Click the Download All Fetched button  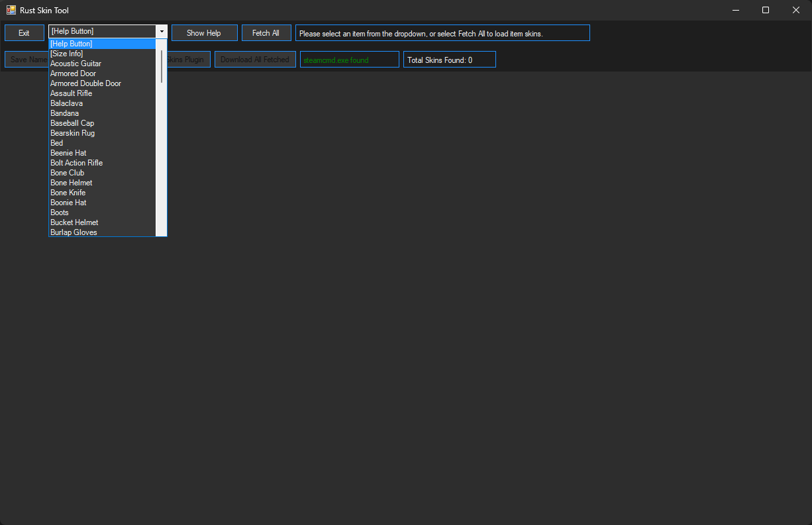click(x=255, y=60)
